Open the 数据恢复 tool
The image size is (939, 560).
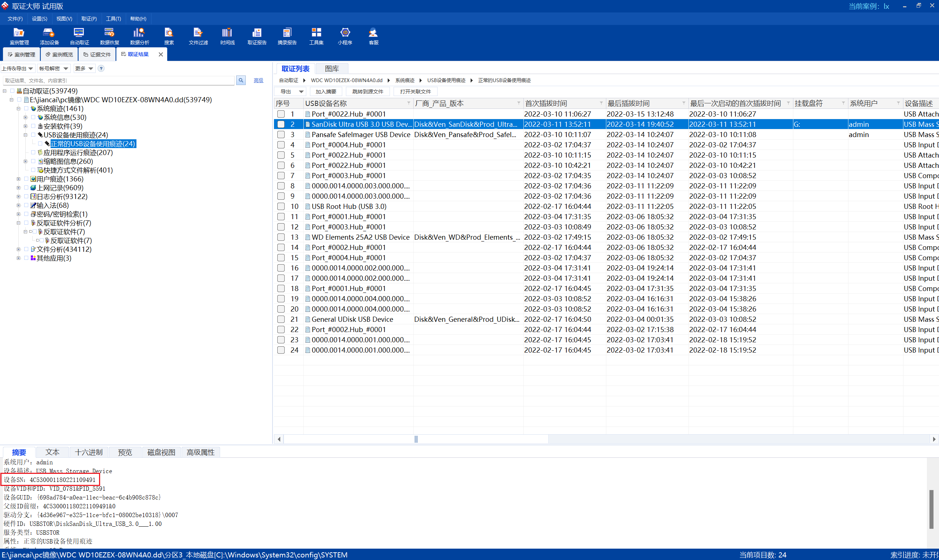110,37
